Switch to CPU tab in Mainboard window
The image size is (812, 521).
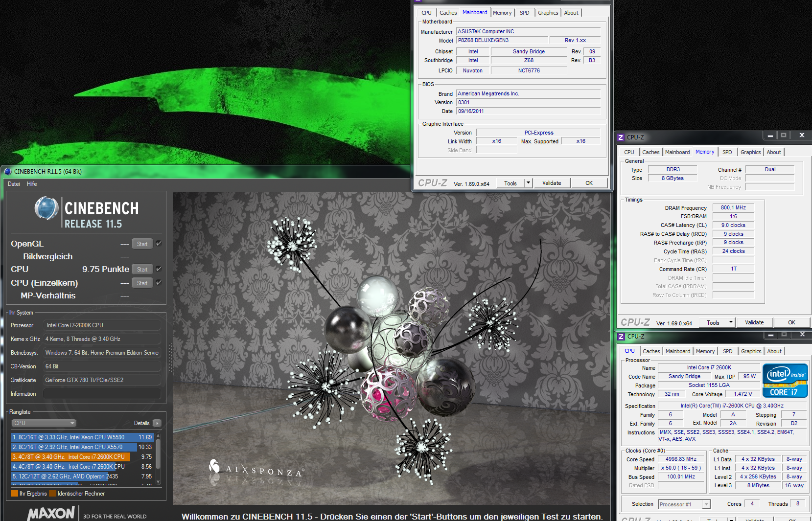coord(426,13)
